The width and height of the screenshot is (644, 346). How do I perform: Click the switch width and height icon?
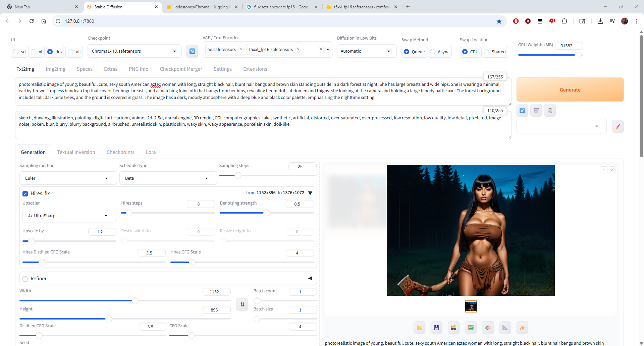[x=242, y=304]
